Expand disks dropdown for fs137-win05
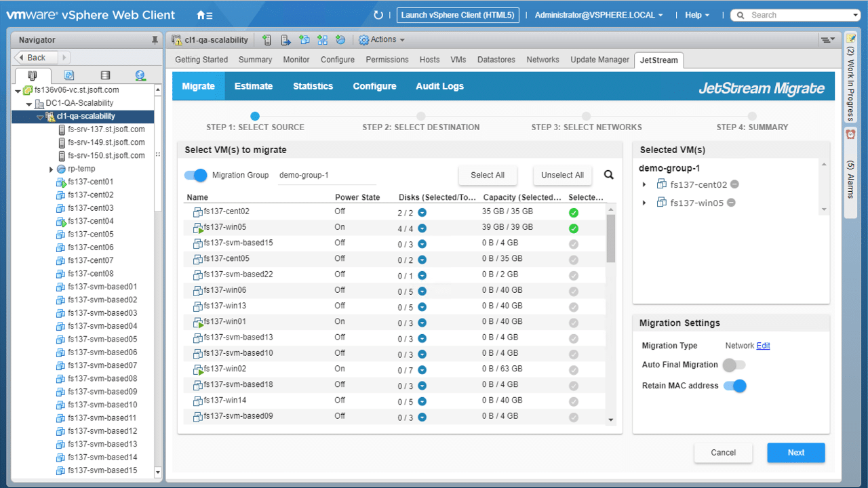Viewport: 868px width, 488px height. [x=422, y=228]
